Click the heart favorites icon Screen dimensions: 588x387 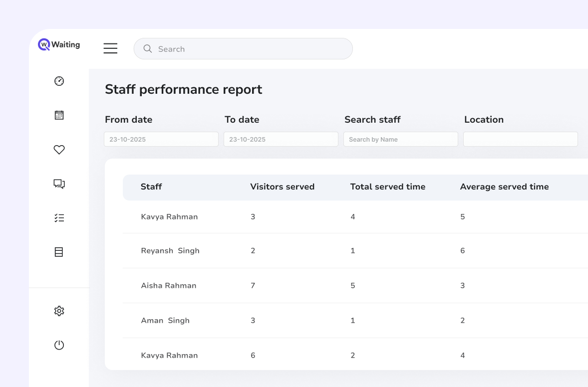pyautogui.click(x=59, y=150)
